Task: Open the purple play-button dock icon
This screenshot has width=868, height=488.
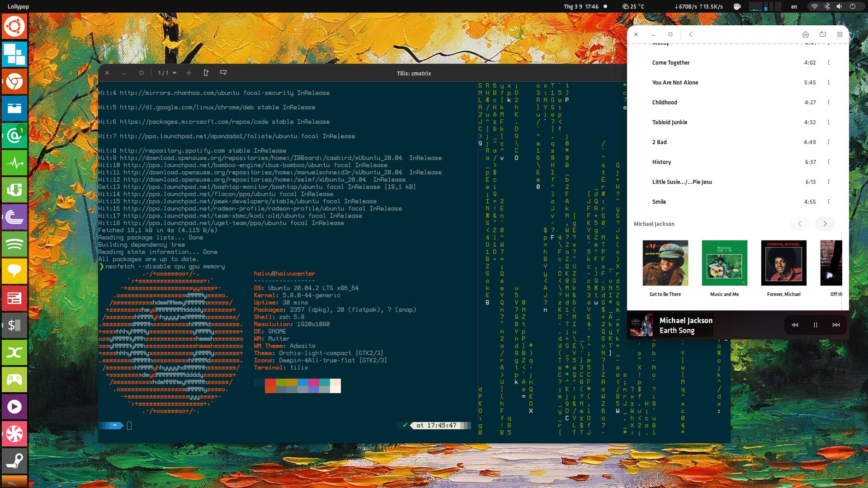Action: [x=14, y=407]
